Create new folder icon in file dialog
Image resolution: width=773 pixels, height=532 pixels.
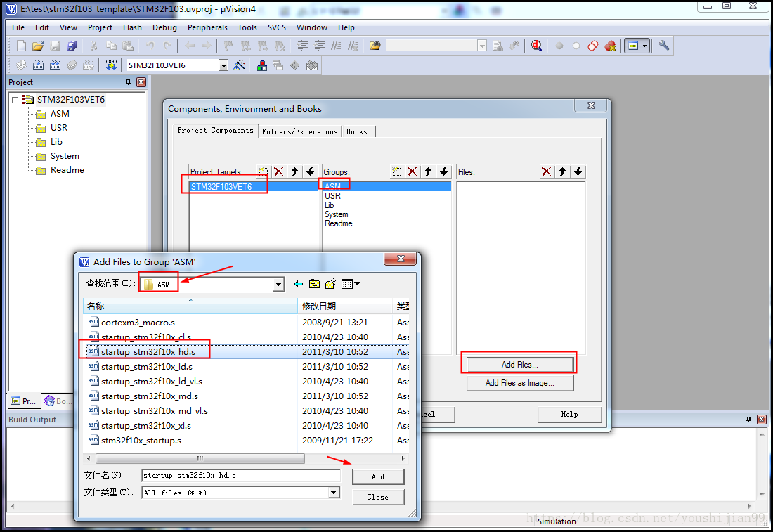331,284
